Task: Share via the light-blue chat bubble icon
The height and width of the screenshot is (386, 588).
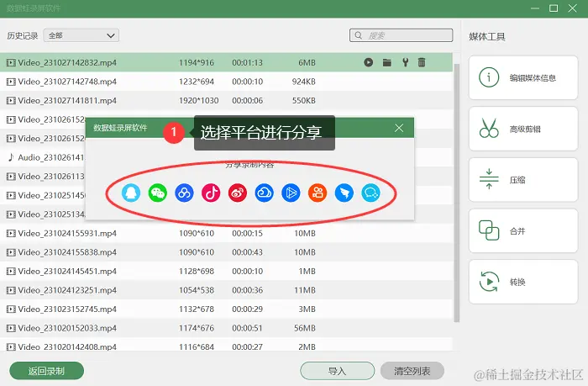Action: coord(370,193)
